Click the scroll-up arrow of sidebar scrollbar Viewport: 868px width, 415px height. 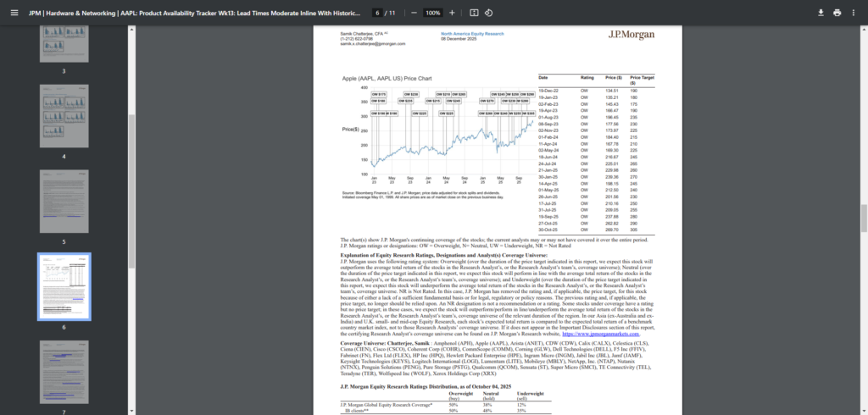point(132,30)
